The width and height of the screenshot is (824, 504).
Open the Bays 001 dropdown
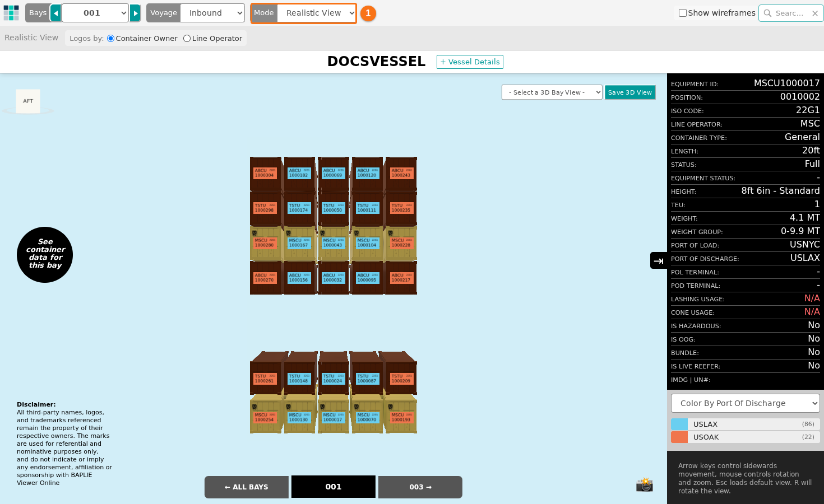[x=95, y=13]
